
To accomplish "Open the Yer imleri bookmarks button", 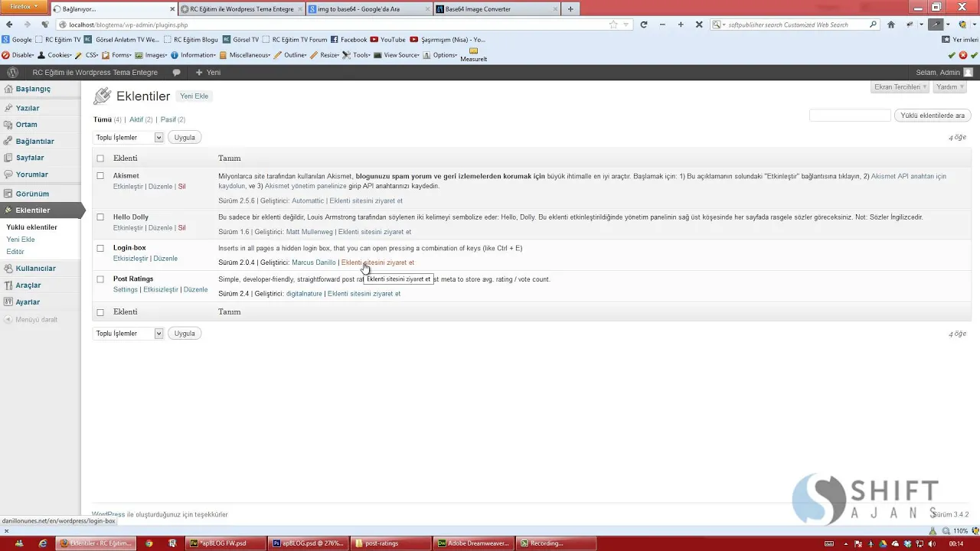I will pos(960,39).
